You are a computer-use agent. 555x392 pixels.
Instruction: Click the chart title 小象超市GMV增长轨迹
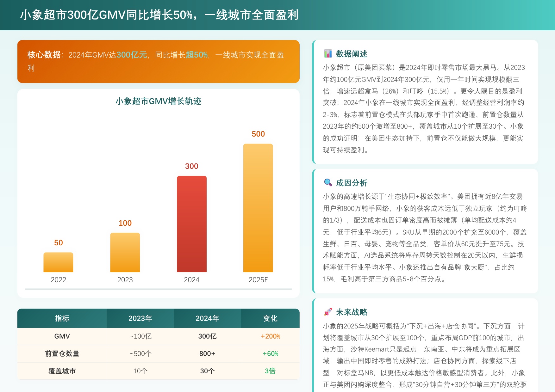(x=159, y=102)
